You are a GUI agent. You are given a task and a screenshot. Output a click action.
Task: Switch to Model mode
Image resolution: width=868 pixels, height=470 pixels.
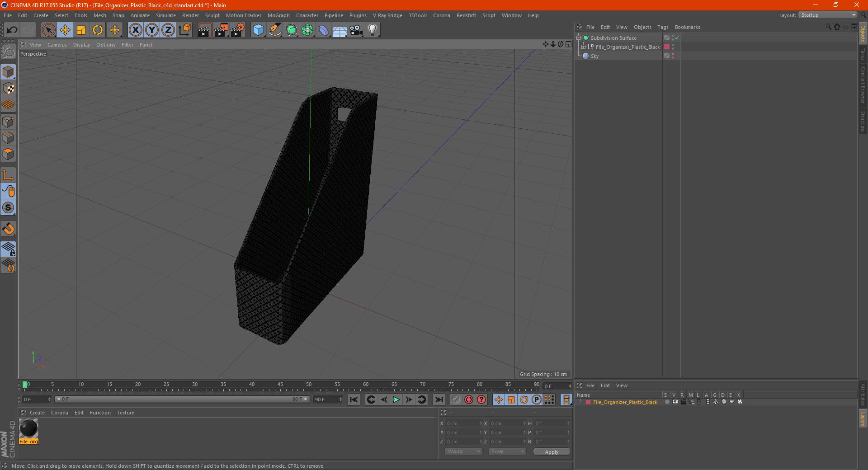pyautogui.click(x=9, y=72)
